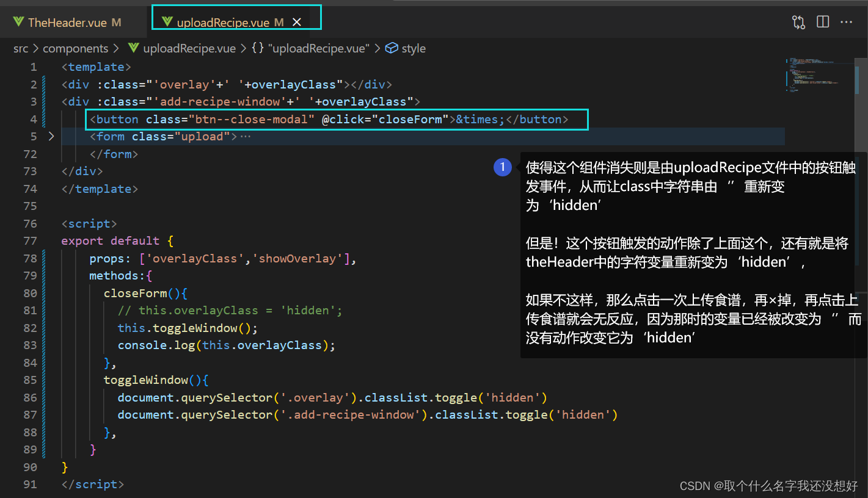Click the 'overlay' class div on line 2
Screen dimensions: 868x498
(x=227, y=84)
